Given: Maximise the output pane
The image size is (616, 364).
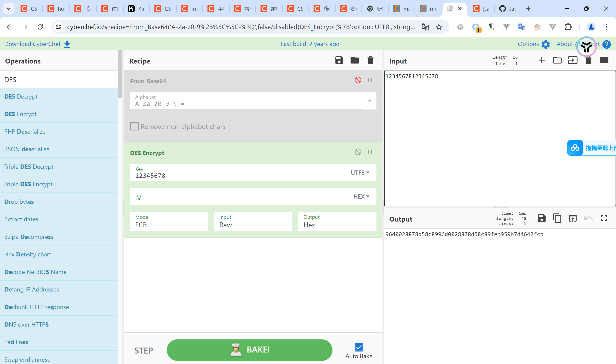Looking at the screenshot, I should [x=604, y=218].
